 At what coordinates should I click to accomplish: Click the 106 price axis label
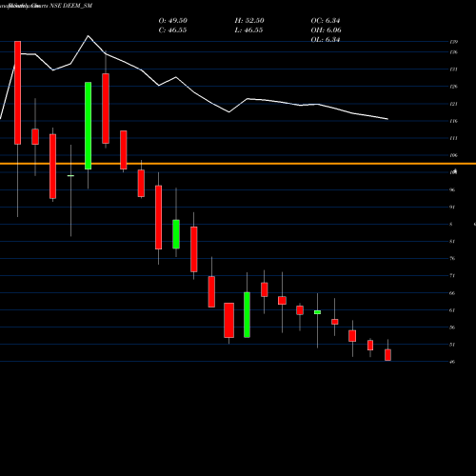(454, 155)
